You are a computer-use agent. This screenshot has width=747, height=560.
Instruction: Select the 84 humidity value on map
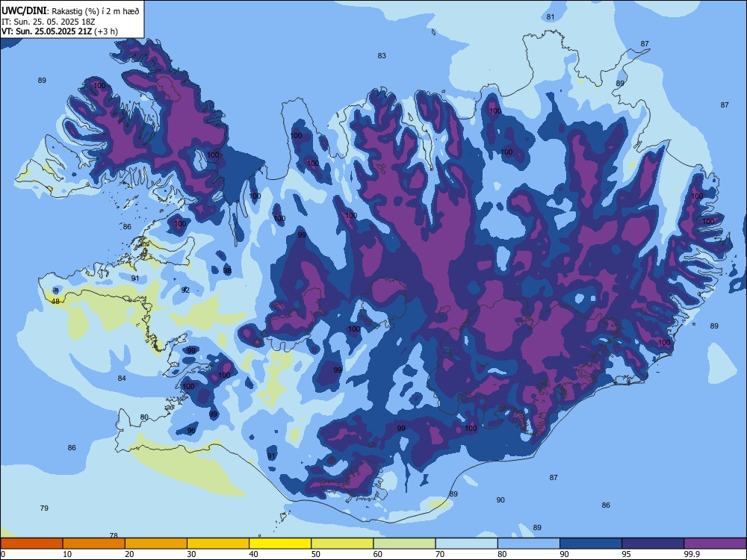tap(122, 378)
